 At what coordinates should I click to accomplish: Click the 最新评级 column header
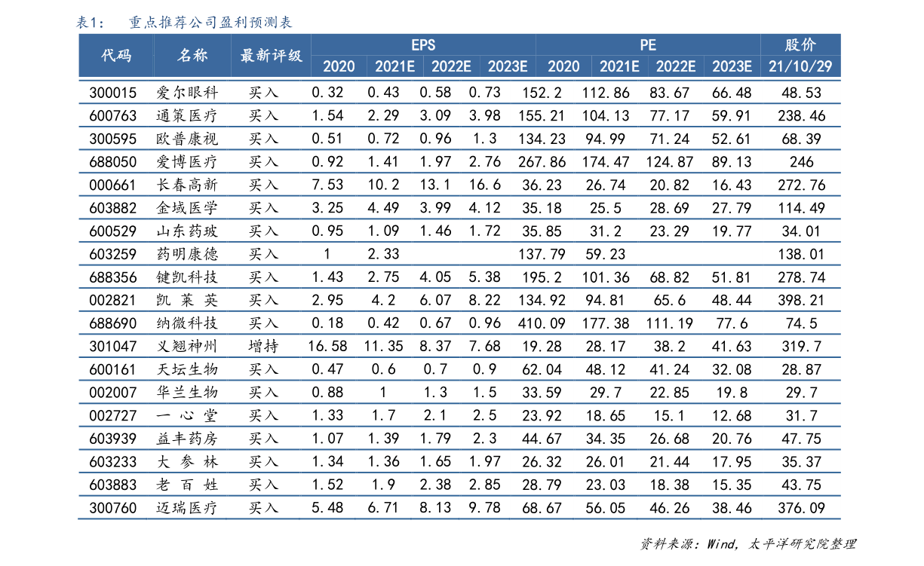click(271, 55)
